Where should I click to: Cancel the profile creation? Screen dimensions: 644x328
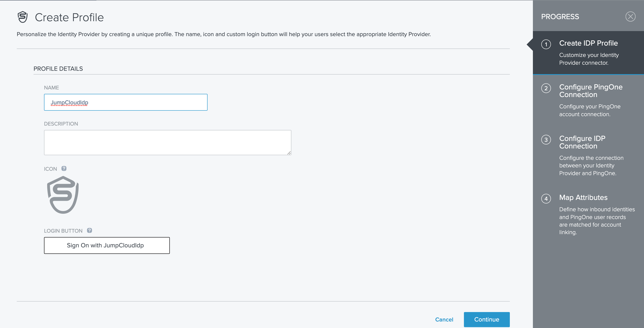444,319
